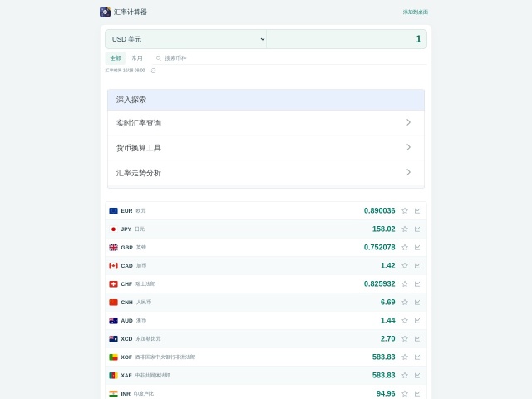Click the XCD currency code label

[x=126, y=339]
